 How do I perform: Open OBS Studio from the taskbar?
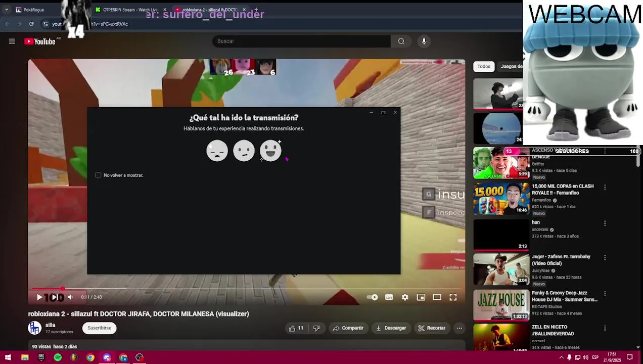pyautogui.click(x=140, y=357)
